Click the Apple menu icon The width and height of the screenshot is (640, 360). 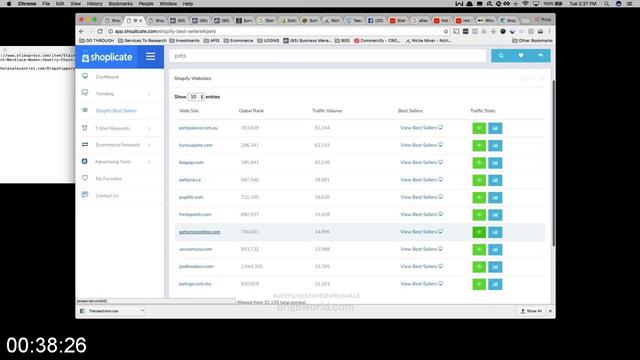(9, 4)
